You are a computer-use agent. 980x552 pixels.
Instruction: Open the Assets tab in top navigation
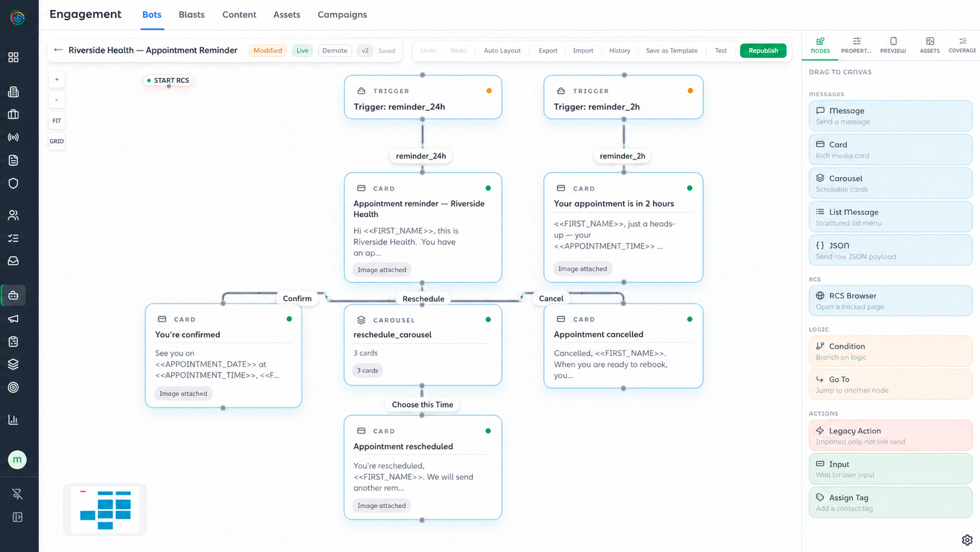click(x=287, y=15)
